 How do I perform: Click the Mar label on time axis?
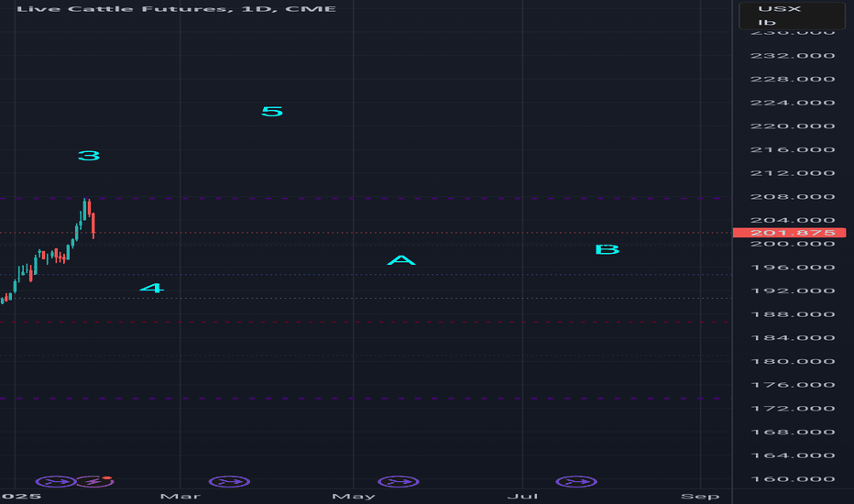click(x=181, y=497)
